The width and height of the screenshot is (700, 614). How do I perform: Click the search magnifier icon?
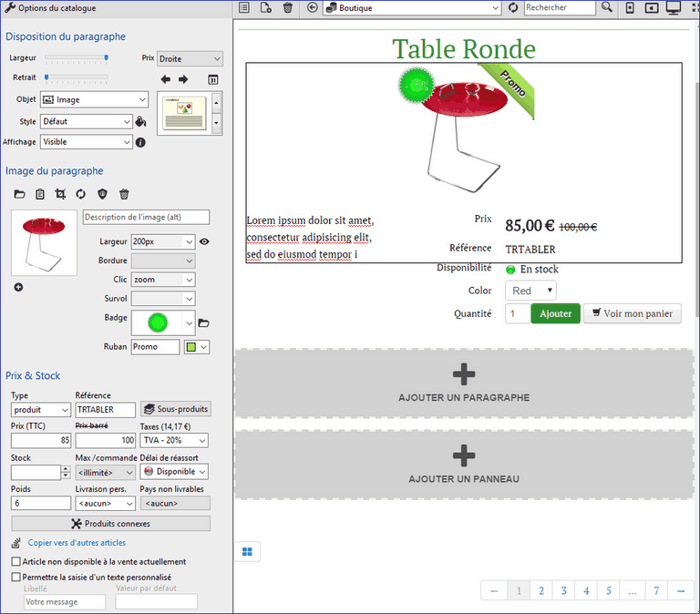[607, 8]
